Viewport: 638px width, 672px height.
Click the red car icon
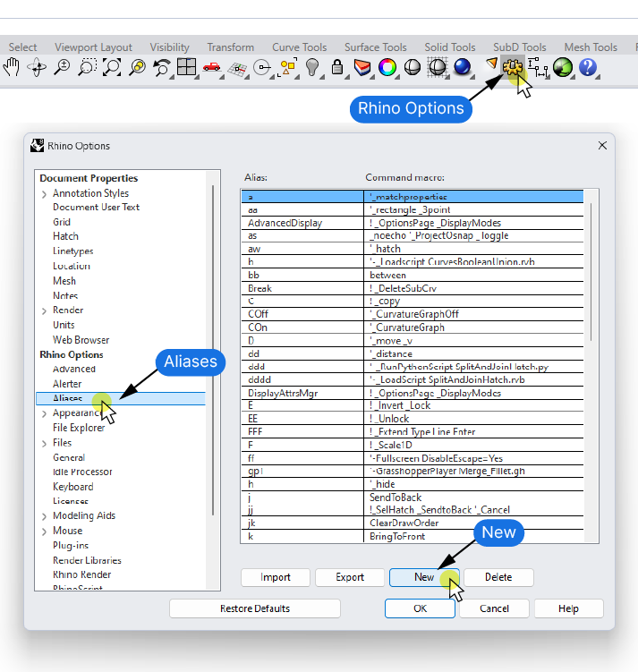(x=211, y=67)
